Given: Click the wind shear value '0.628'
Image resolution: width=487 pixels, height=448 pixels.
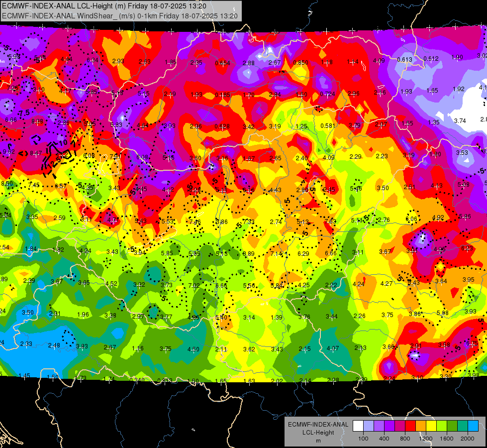Looking at the screenshot, I should coord(222,126).
